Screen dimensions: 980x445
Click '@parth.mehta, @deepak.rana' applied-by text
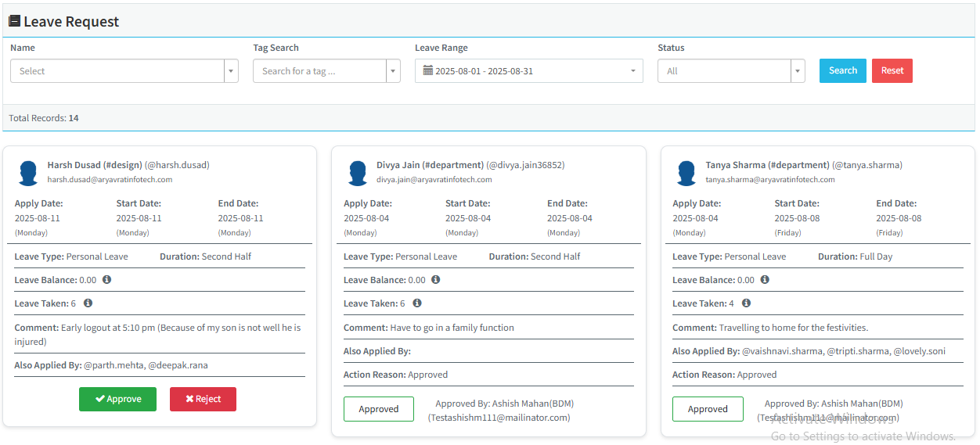pos(146,365)
